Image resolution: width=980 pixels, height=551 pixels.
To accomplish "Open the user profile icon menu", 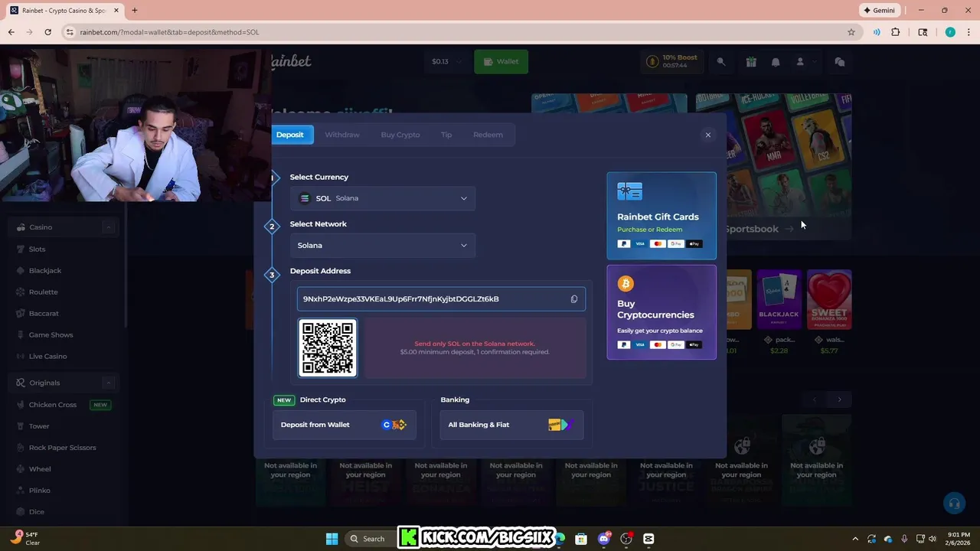I will 800,62.
